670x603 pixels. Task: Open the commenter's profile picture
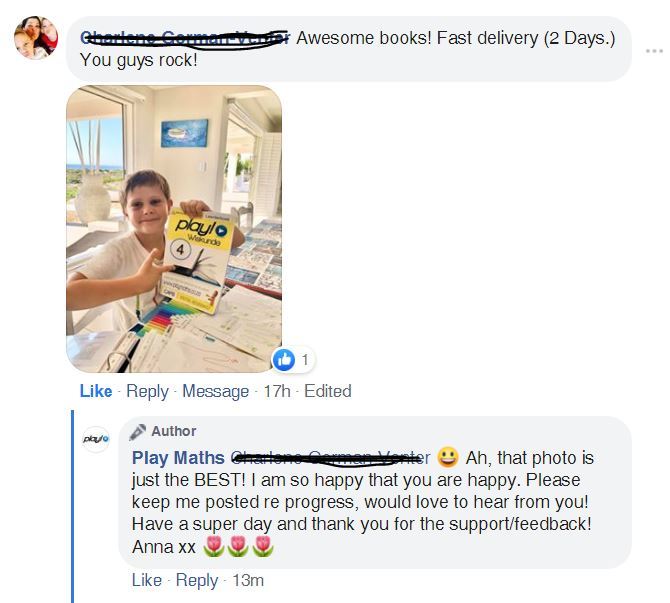36,38
